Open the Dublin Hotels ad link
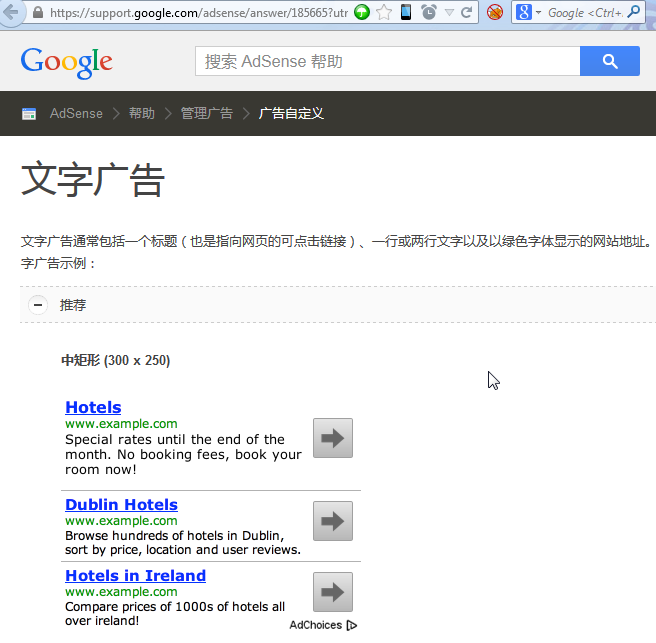The image size is (656, 643). click(121, 505)
